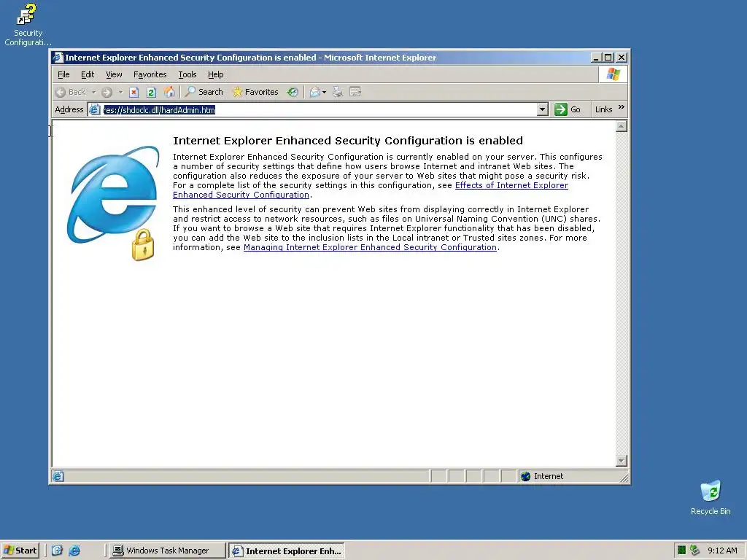Go to the Home page icon
Screen dimensions: 747x560
click(169, 92)
